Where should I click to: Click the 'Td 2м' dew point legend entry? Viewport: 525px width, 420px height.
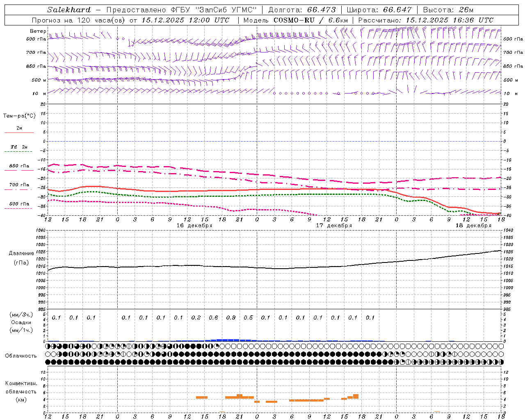[19, 147]
